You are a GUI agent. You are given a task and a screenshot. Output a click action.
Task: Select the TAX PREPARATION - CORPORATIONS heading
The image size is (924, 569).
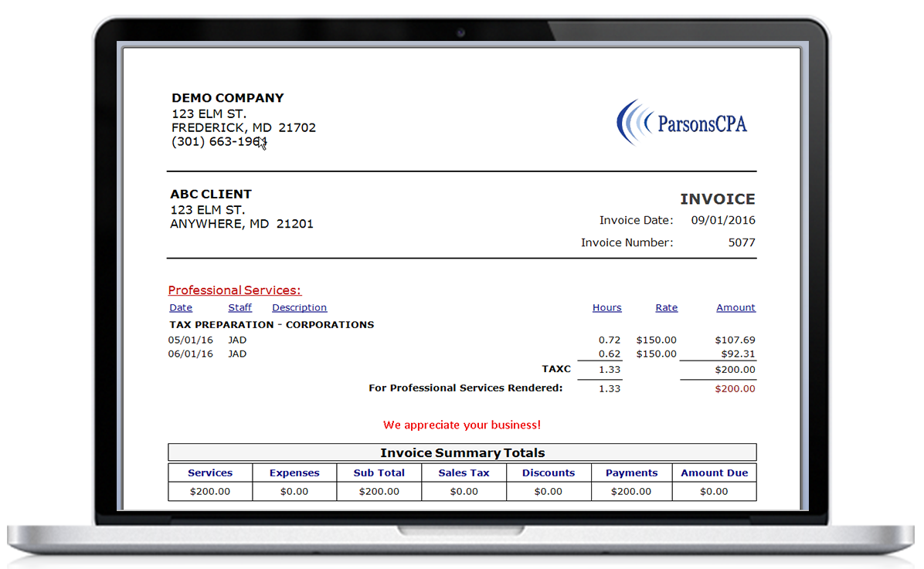271,324
